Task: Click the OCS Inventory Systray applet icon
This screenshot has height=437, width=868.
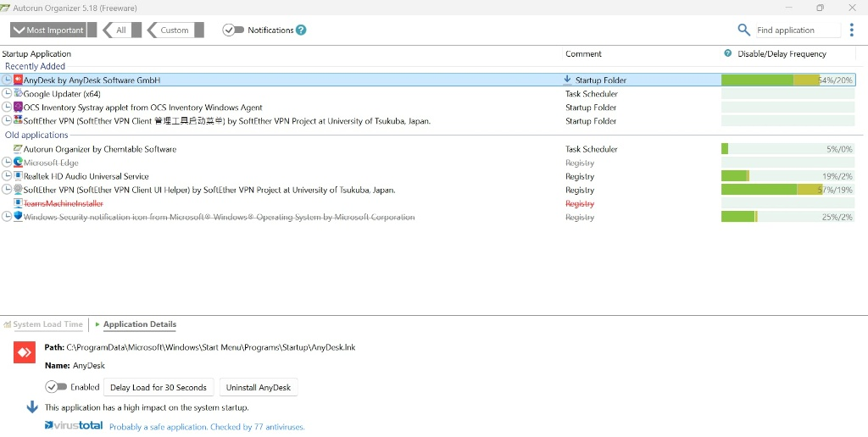Action: (19, 108)
